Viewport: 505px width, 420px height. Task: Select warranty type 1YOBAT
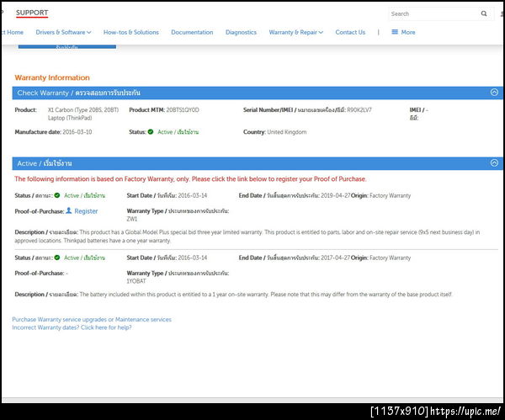[136, 281]
